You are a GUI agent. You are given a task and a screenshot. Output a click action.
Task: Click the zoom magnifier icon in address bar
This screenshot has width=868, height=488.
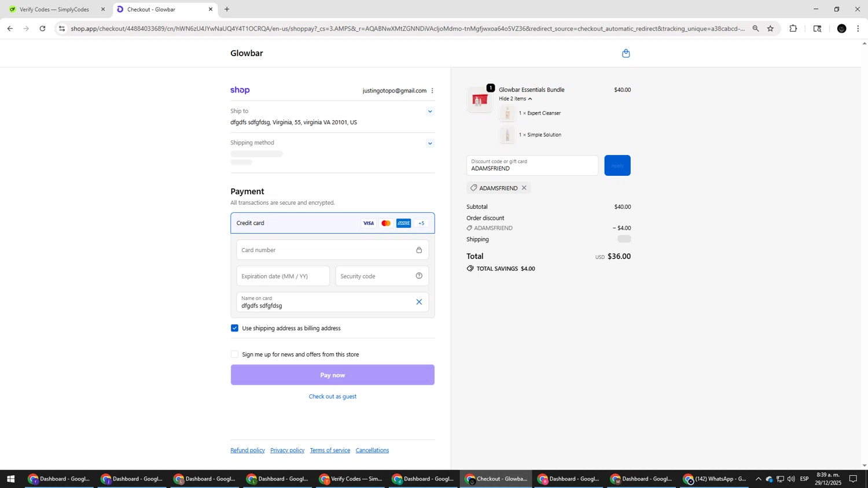coord(756,28)
